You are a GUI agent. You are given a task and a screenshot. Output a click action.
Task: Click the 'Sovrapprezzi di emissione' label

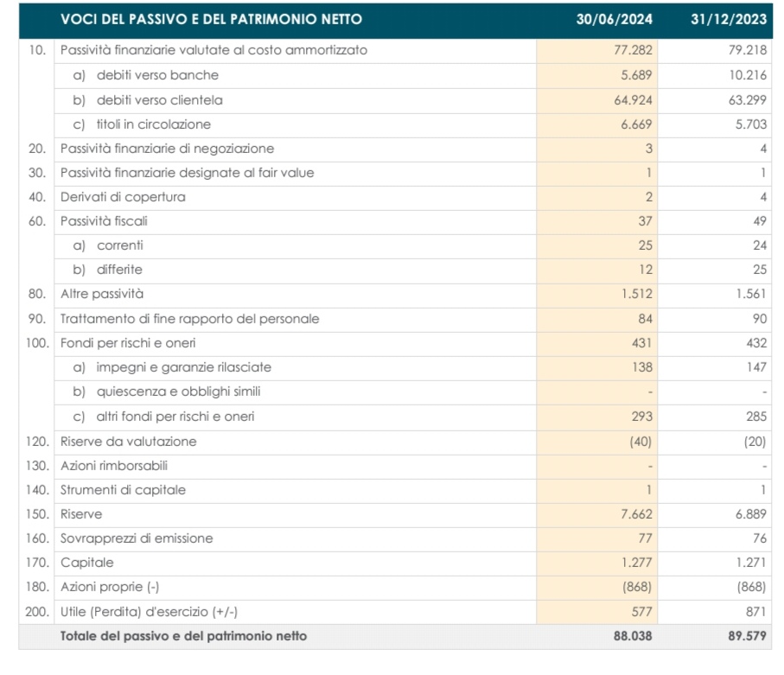[137, 538]
